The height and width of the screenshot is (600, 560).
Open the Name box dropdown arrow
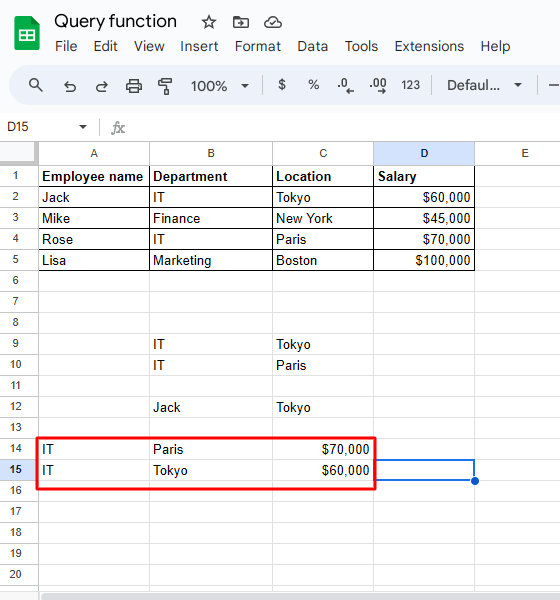click(83, 127)
